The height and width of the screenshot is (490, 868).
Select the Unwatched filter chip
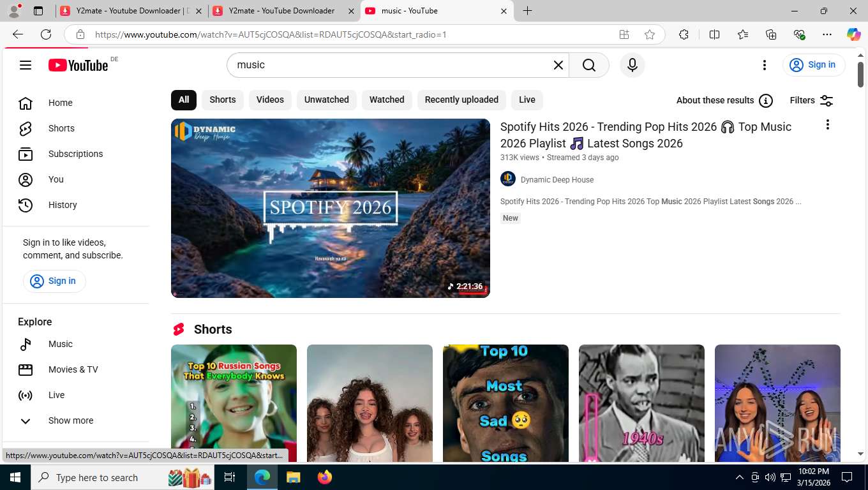tap(327, 100)
